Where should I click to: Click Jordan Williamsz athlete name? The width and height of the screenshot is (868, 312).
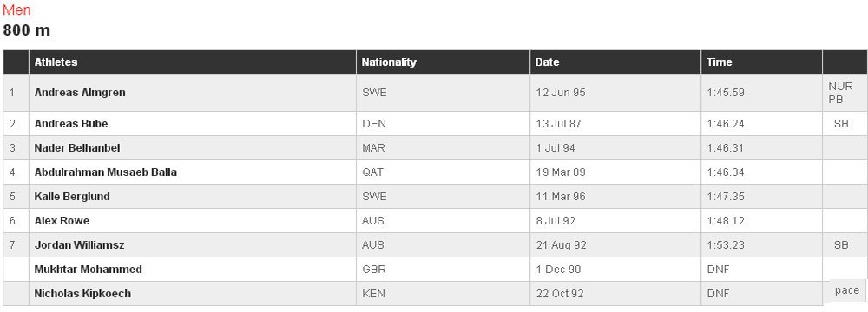tap(81, 244)
